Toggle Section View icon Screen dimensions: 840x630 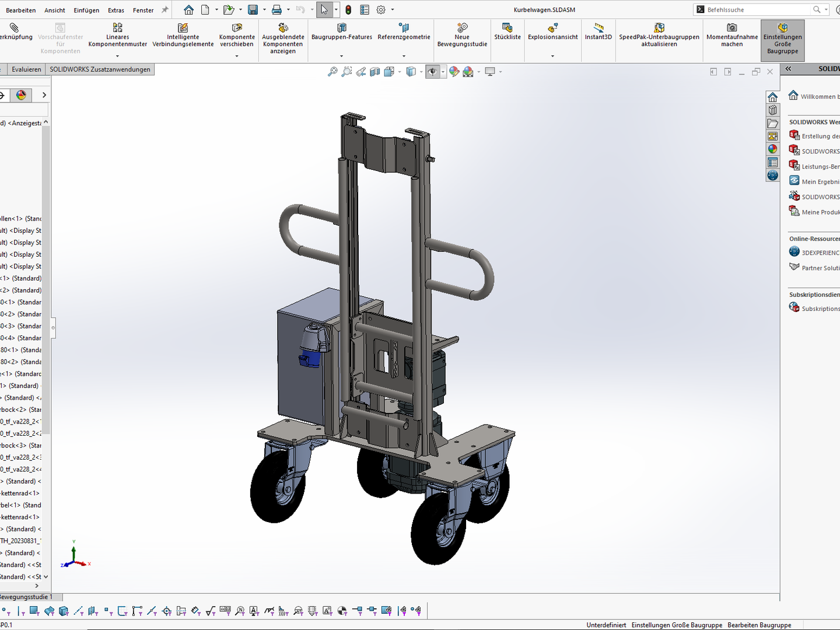(375, 72)
